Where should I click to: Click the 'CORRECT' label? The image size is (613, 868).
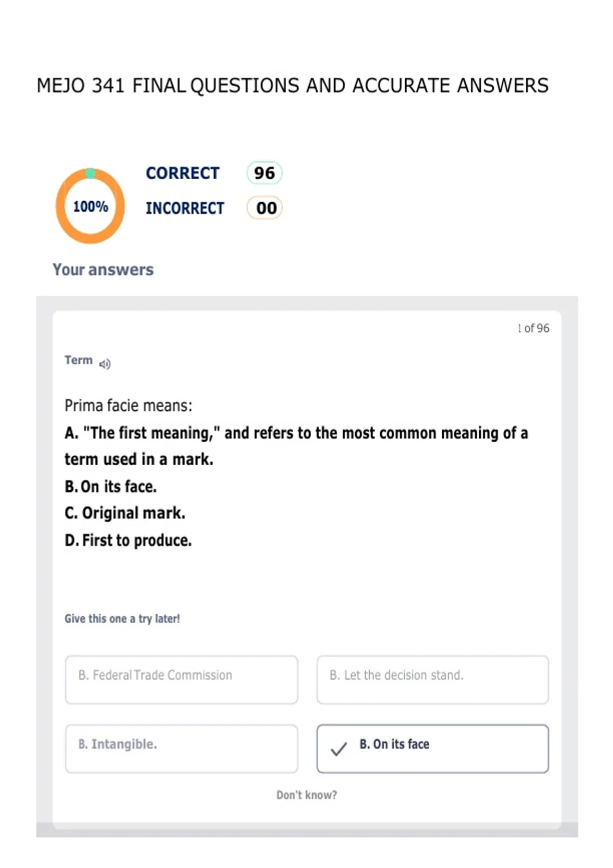tap(182, 173)
